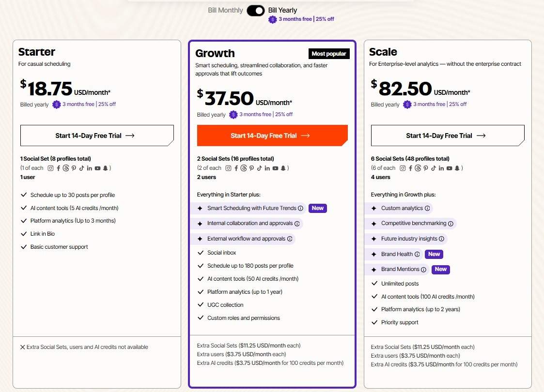Image resolution: width=544 pixels, height=392 pixels.
Task: Click the dollar badge next to 3 months free
Action: (x=272, y=20)
